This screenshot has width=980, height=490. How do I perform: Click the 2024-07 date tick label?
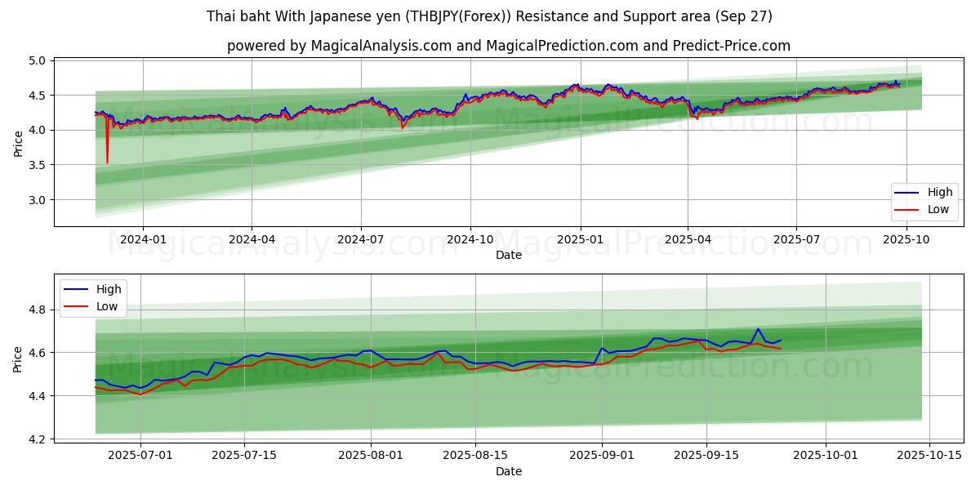[360, 239]
